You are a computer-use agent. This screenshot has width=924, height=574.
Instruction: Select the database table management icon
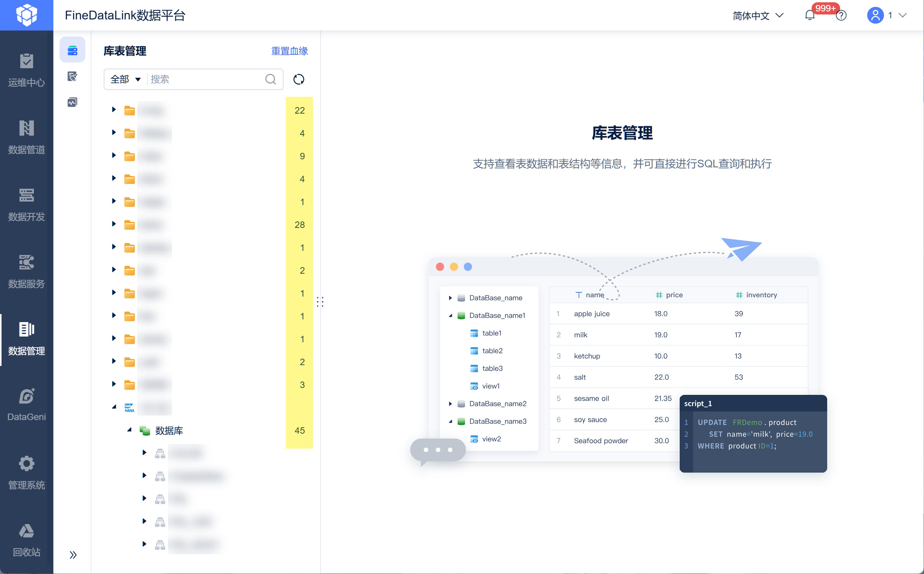coord(72,50)
